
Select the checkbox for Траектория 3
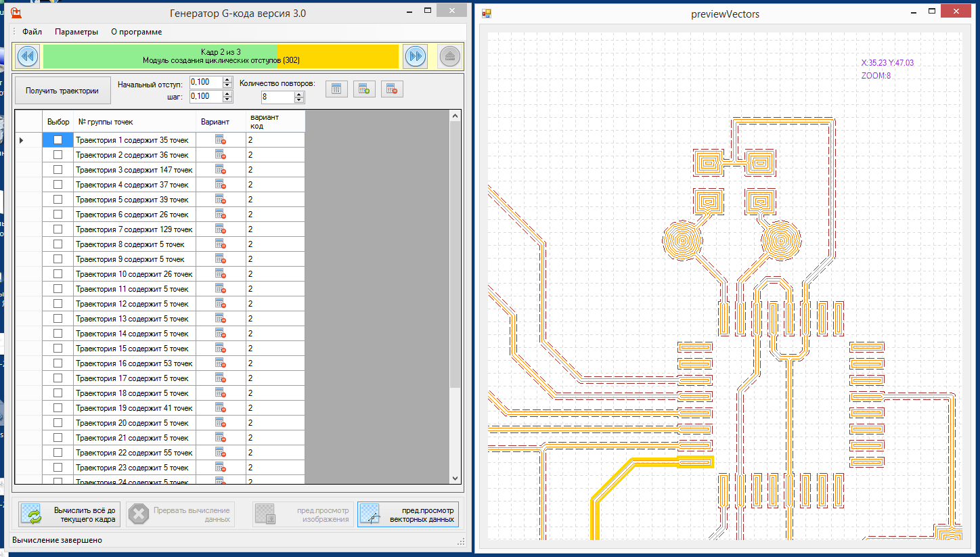pos(58,170)
